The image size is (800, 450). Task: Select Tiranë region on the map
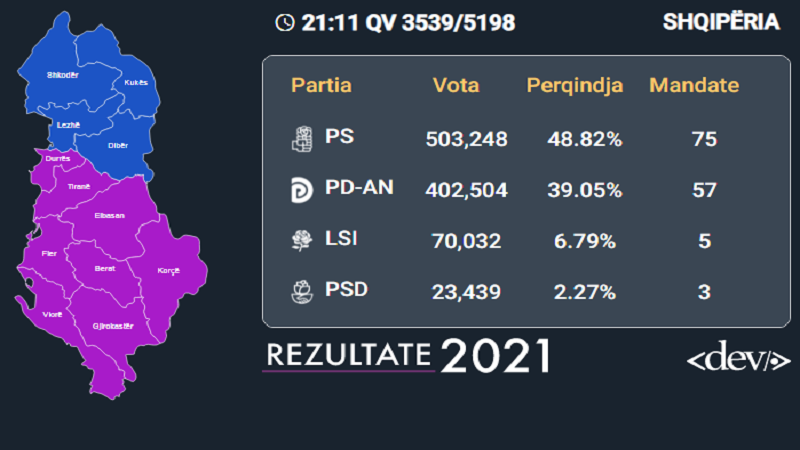(79, 186)
